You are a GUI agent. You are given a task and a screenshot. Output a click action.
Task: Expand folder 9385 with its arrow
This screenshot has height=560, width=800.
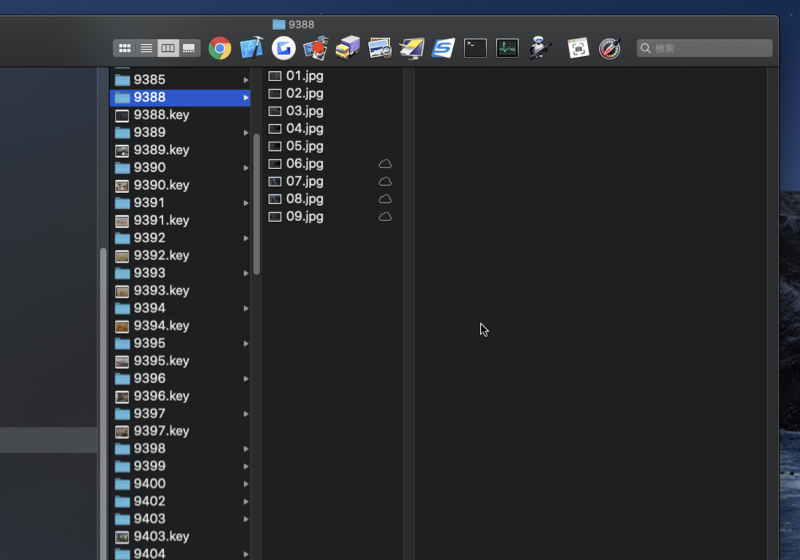[x=246, y=80]
